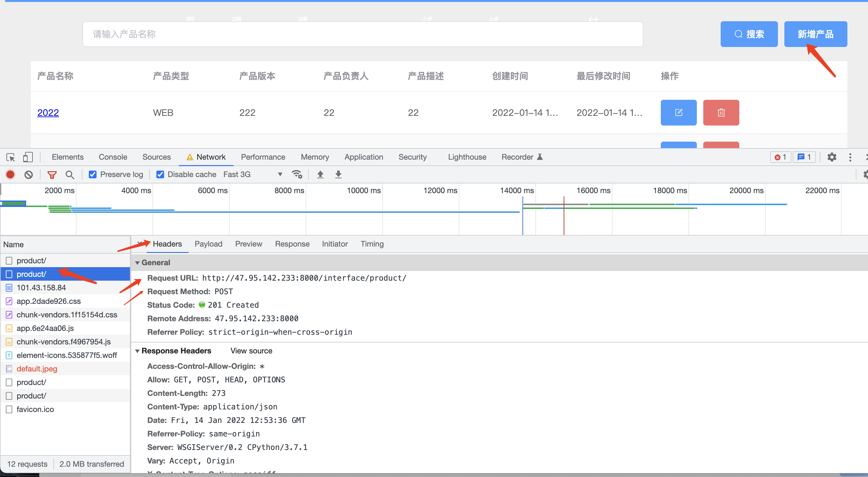868x477 pixels.
Task: Click the inspect element picker icon
Action: (10, 157)
